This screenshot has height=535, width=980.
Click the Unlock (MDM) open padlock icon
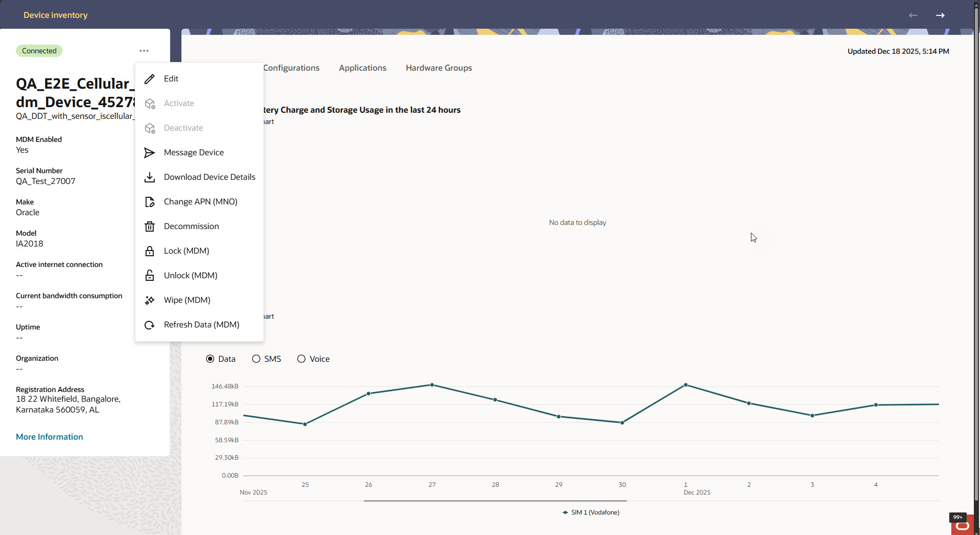pos(149,276)
